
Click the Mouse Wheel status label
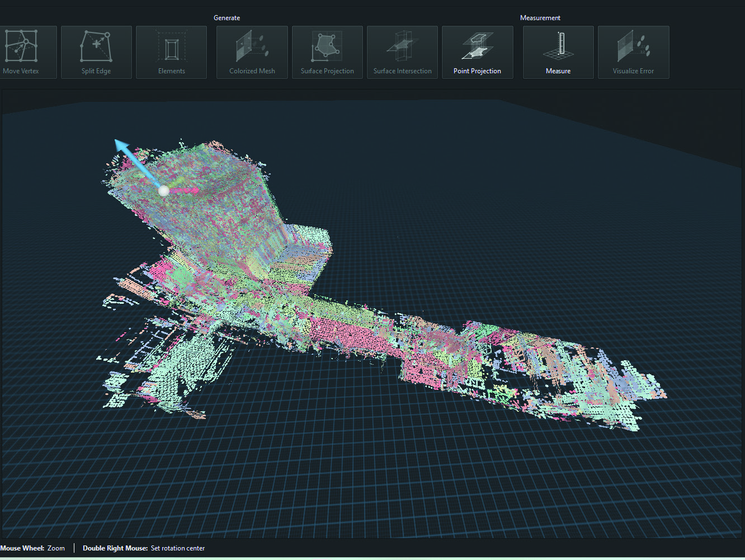click(22, 548)
